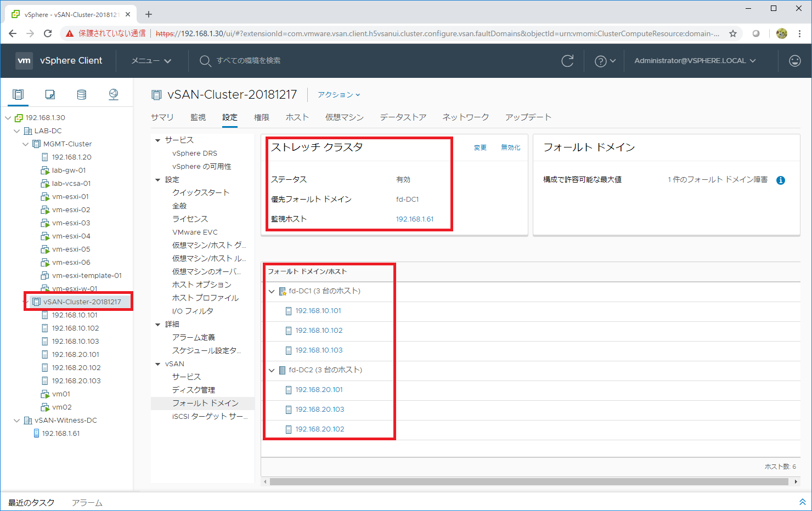812x511 pixels.
Task: Click the browser address bar URL
Action: [437, 33]
